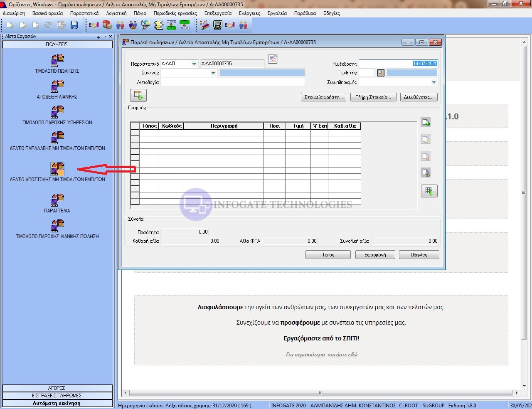Click the add new line icon beside grid
532x409 pixels.
tap(426, 123)
